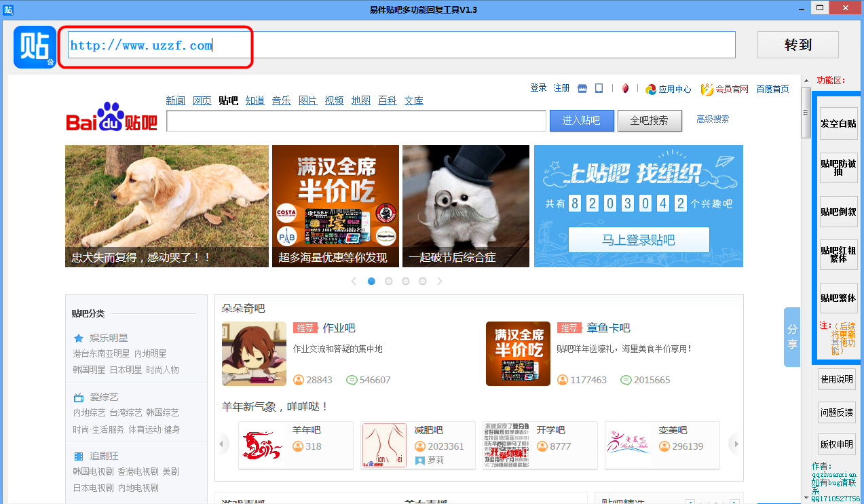The height and width of the screenshot is (504, 864).
Task: Click 作业吧 post count icon 546607
Action: point(352,380)
